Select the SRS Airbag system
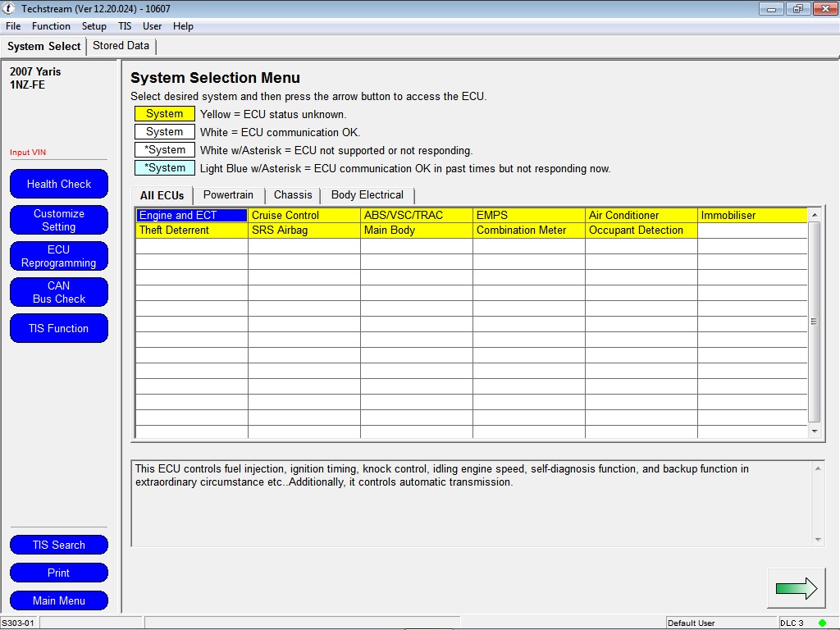The image size is (840, 630). click(304, 231)
